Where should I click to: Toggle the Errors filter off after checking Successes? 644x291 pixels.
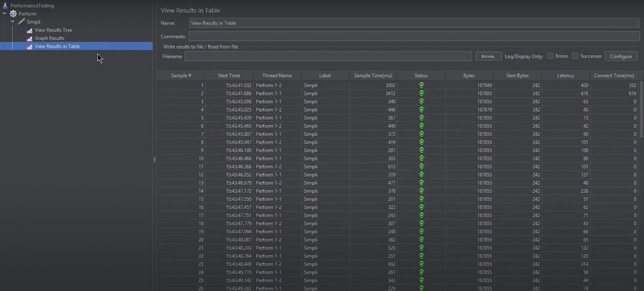pos(551,55)
